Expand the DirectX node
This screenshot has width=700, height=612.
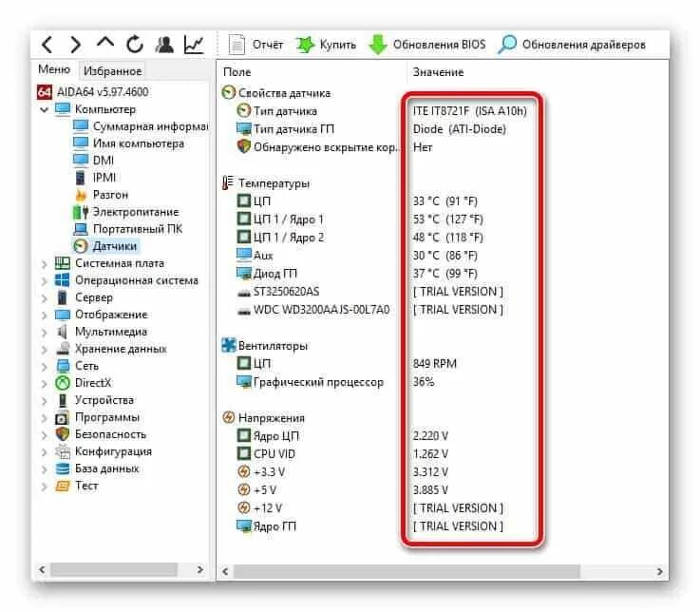[44, 383]
